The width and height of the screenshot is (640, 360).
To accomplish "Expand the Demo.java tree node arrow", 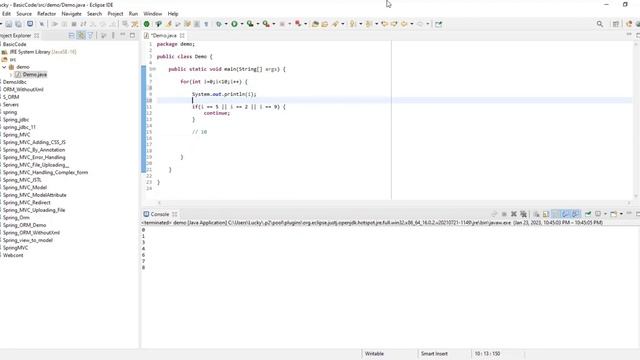I will (x=11, y=75).
